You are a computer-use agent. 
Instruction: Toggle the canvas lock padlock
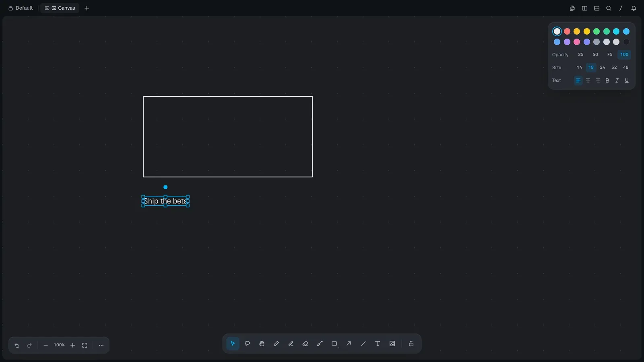coord(411,343)
